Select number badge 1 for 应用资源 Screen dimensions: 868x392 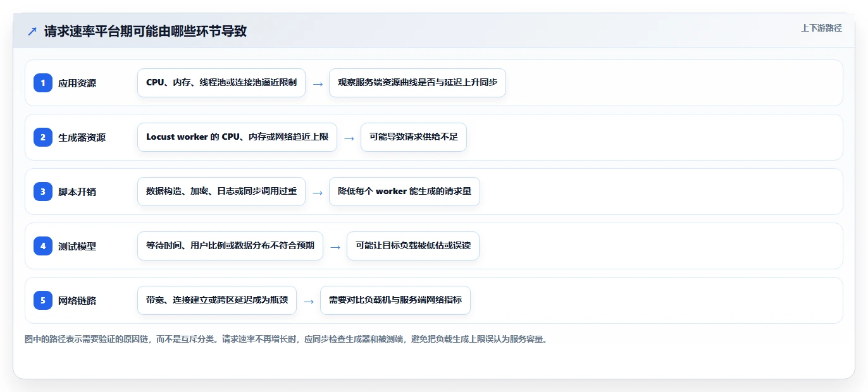click(43, 83)
